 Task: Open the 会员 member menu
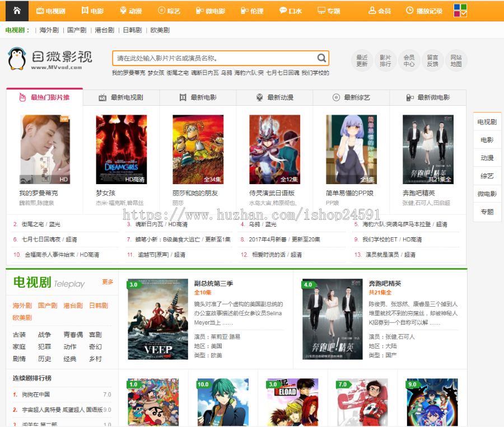(x=379, y=11)
